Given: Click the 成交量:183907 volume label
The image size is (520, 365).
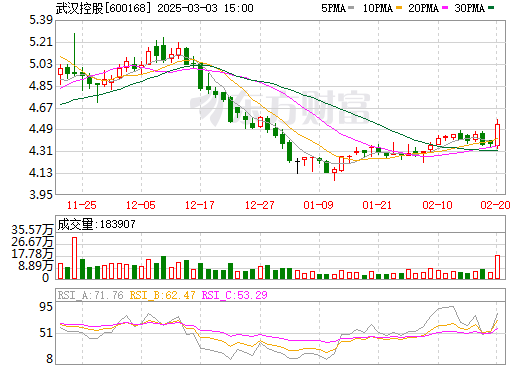Looking at the screenshot, I should click(96, 224).
